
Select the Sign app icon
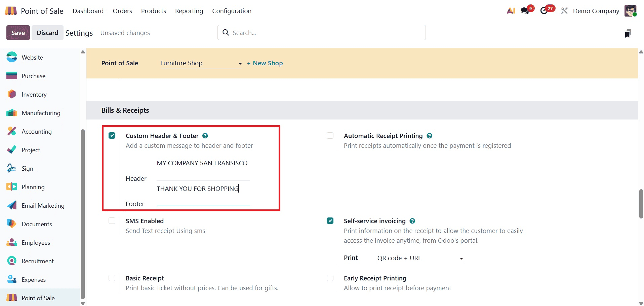tap(11, 168)
